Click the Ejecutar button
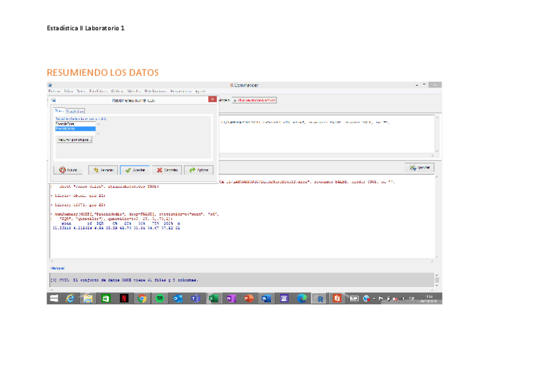 pos(420,168)
